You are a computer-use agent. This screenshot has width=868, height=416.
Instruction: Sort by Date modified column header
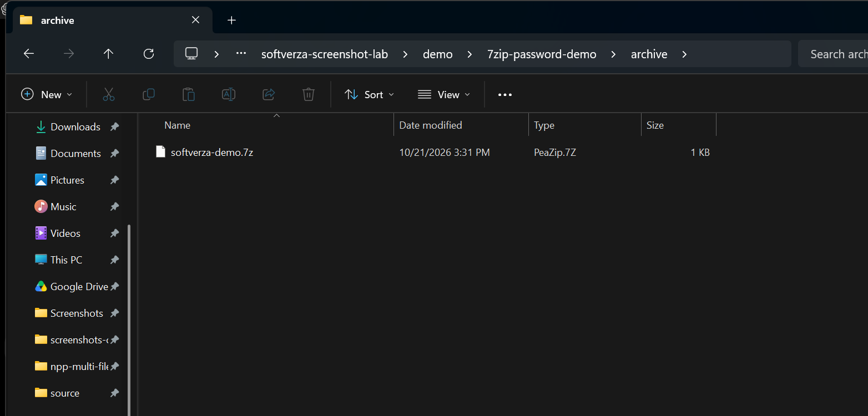[431, 125]
